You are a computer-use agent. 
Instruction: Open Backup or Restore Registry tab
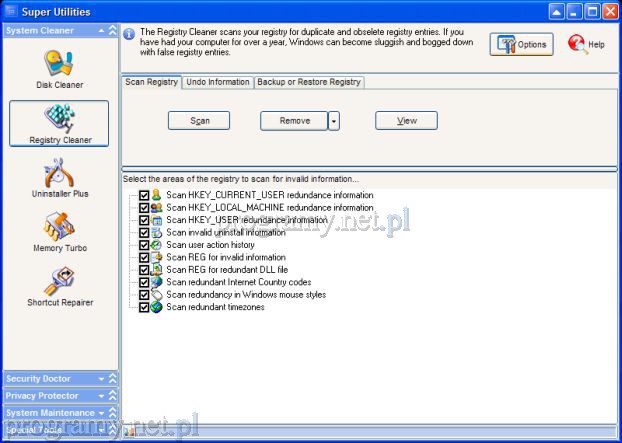coord(309,82)
